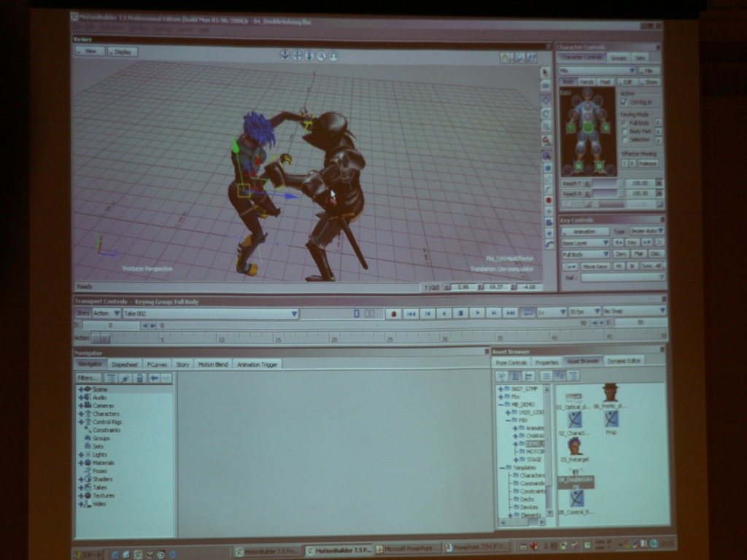Click the 03_Retarget character thumbnail

tap(575, 446)
